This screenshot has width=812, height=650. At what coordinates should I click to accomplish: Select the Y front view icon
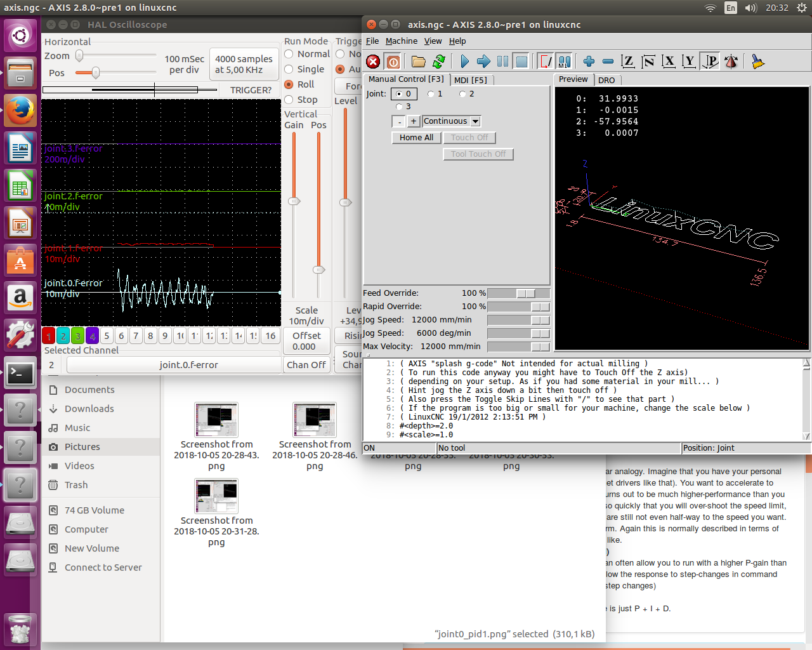click(688, 62)
